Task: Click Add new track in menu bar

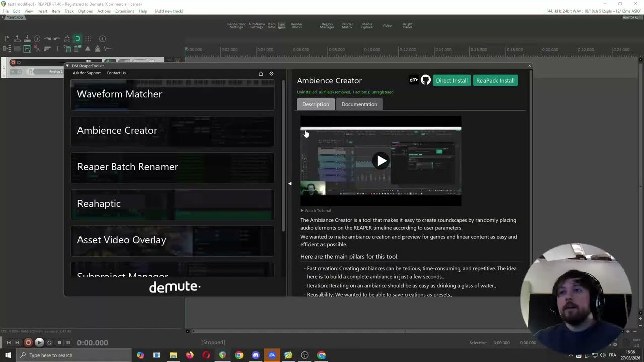Action: 169,11
